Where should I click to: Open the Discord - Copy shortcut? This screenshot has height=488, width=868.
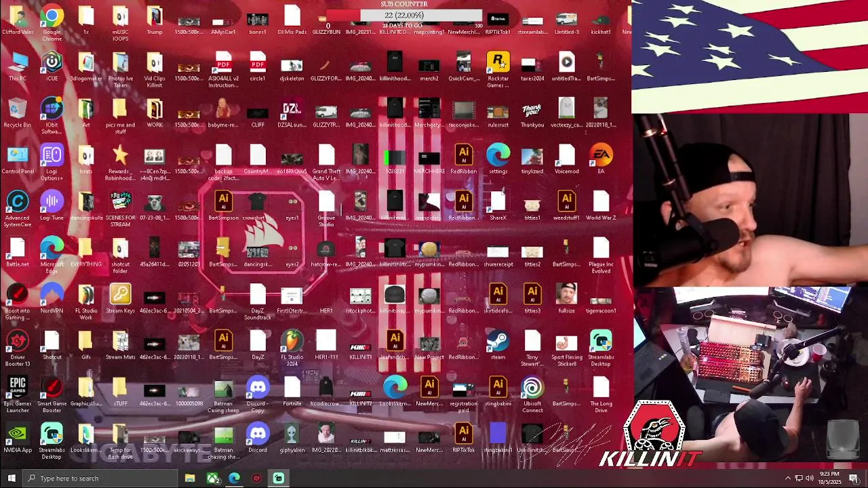[x=258, y=394]
